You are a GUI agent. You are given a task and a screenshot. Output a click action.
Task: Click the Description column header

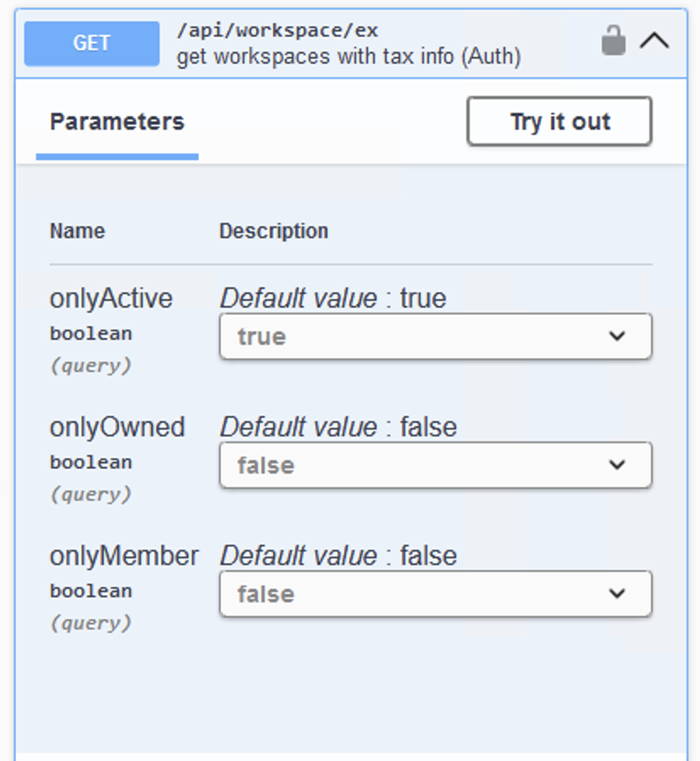tap(274, 231)
